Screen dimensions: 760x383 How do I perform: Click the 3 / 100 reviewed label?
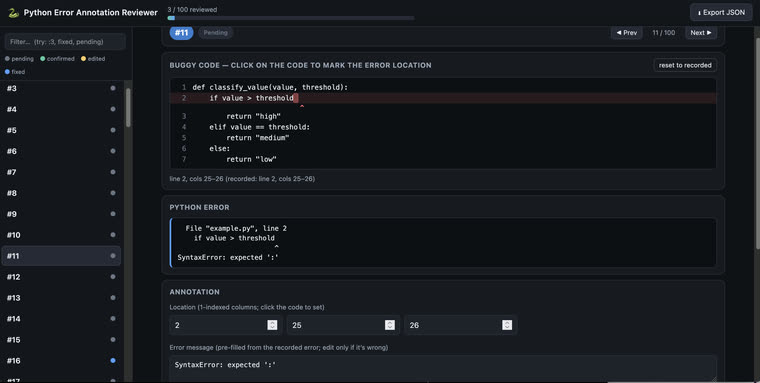pos(192,9)
